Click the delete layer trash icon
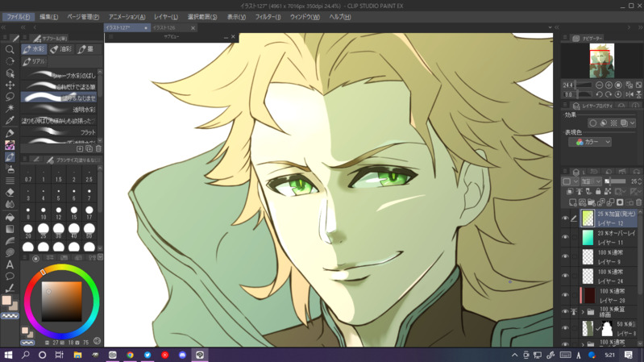The width and height of the screenshot is (644, 362). 638,202
